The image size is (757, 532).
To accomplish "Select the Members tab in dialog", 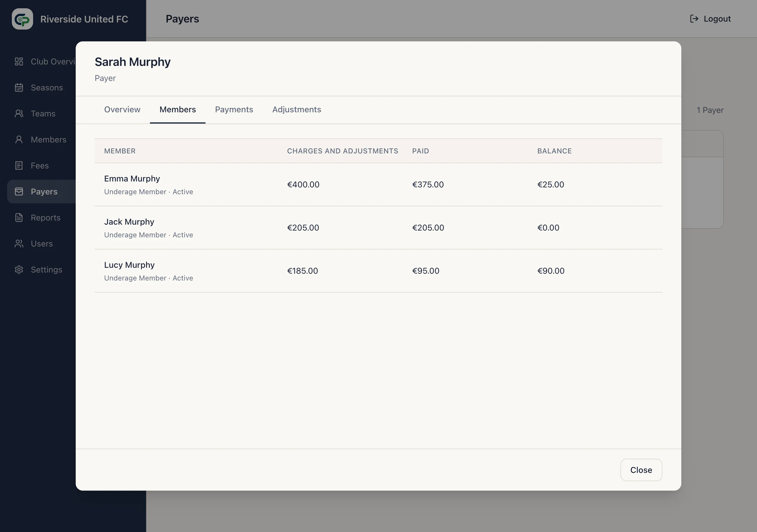I will (178, 110).
